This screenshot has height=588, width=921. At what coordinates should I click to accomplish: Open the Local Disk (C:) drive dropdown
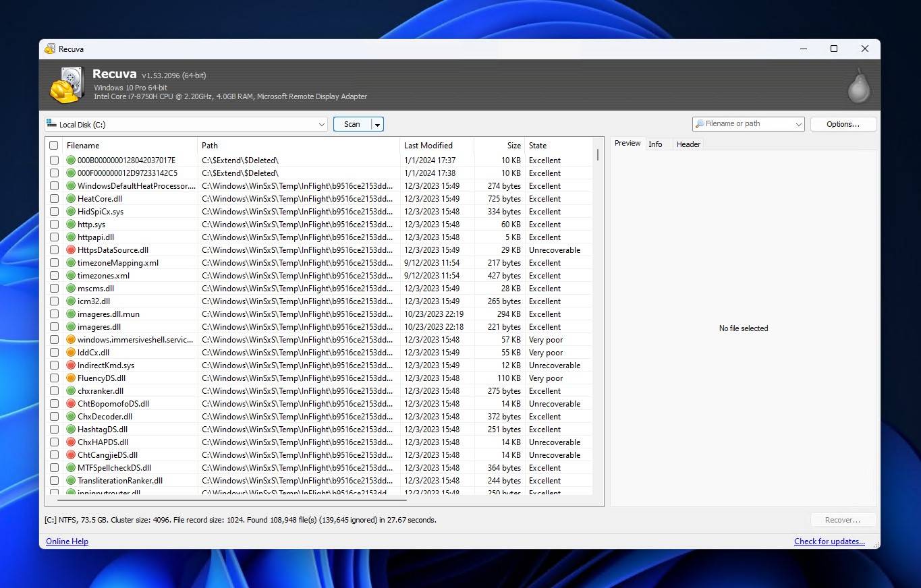(x=186, y=124)
